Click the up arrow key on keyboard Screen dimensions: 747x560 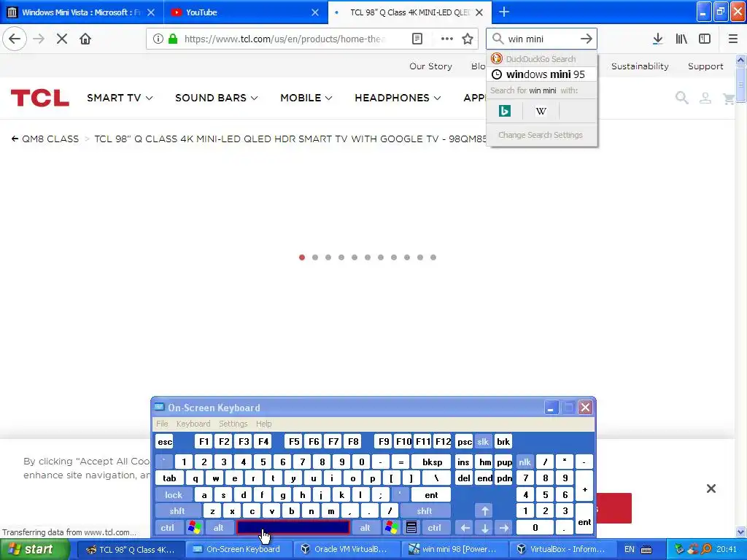[484, 511]
